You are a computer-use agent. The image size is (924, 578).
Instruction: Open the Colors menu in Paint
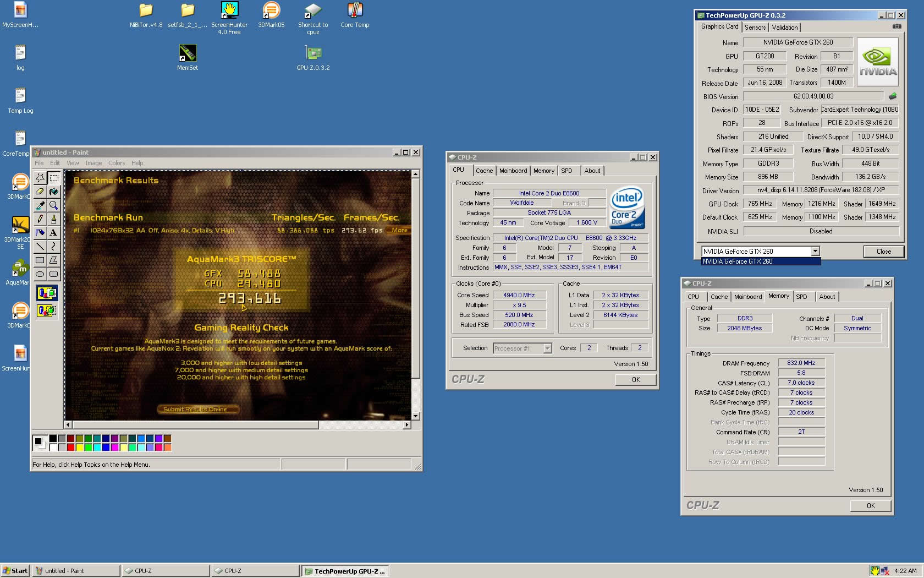coord(117,163)
